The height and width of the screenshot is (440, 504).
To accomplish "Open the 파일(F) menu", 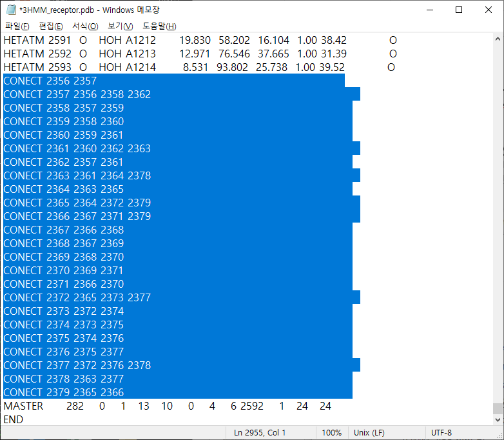I will [x=17, y=26].
